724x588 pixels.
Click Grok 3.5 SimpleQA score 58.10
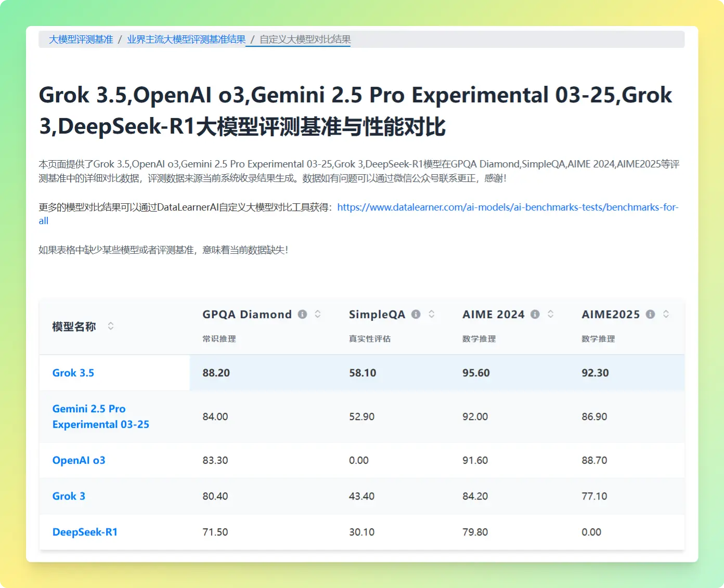coord(363,373)
